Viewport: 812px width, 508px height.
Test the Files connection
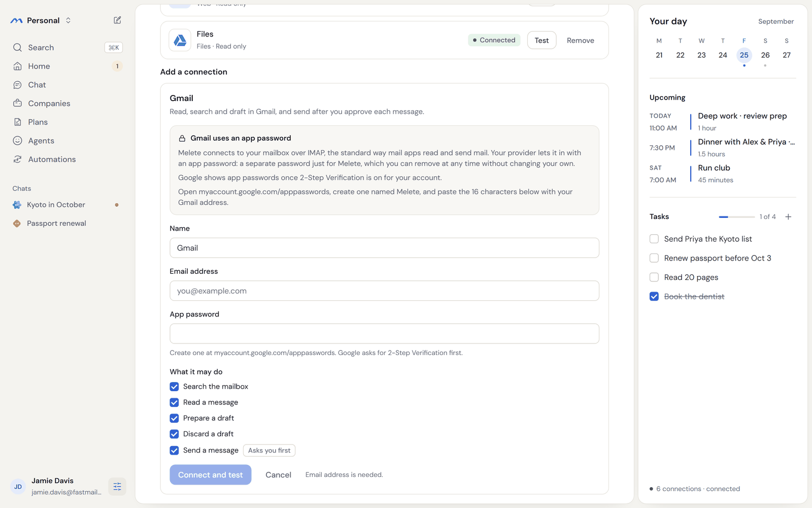542,40
